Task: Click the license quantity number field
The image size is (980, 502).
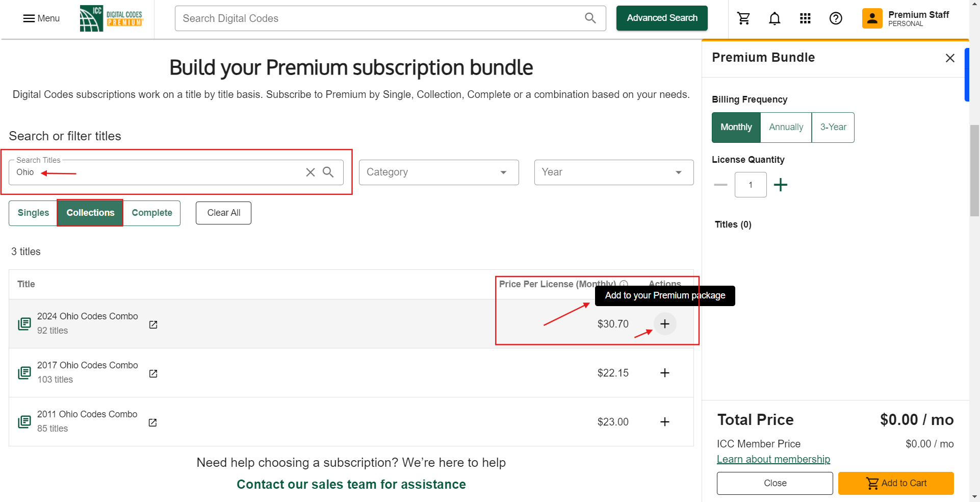Action: click(751, 185)
